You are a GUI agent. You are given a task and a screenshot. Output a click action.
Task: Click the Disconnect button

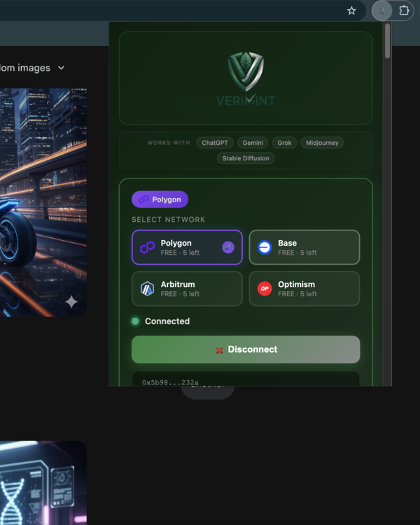tap(246, 349)
